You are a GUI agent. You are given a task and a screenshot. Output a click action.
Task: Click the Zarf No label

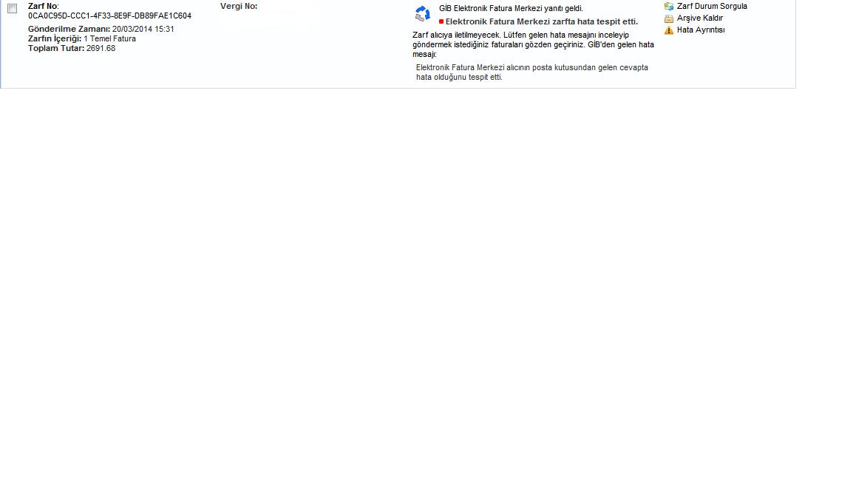coord(43,6)
